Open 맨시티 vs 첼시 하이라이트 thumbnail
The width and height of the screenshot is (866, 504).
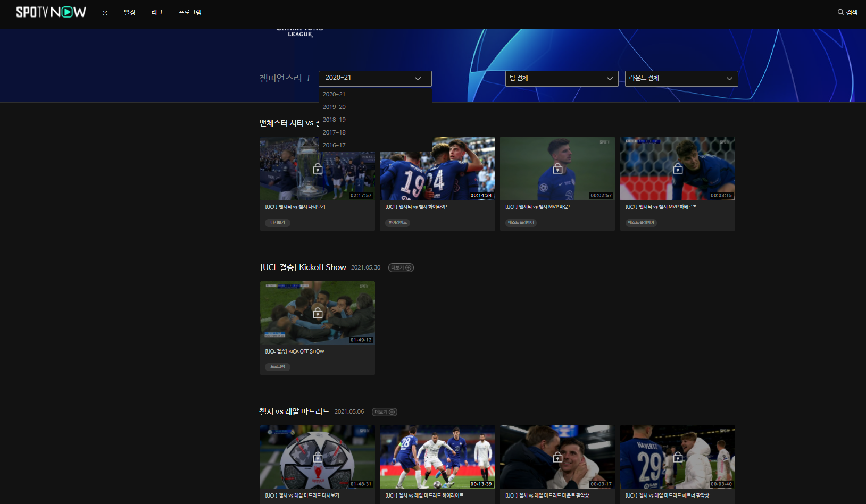[437, 169]
